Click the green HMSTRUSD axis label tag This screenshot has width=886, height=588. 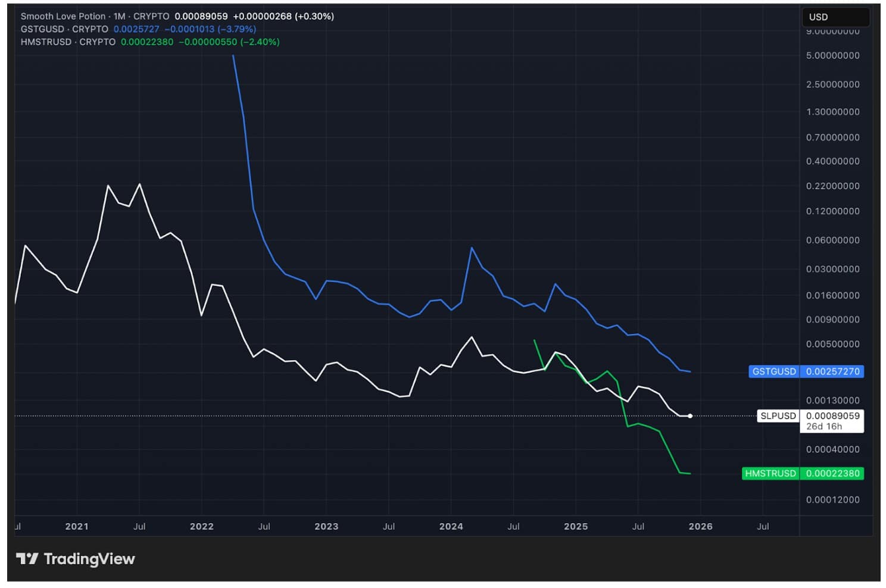pyautogui.click(x=770, y=474)
